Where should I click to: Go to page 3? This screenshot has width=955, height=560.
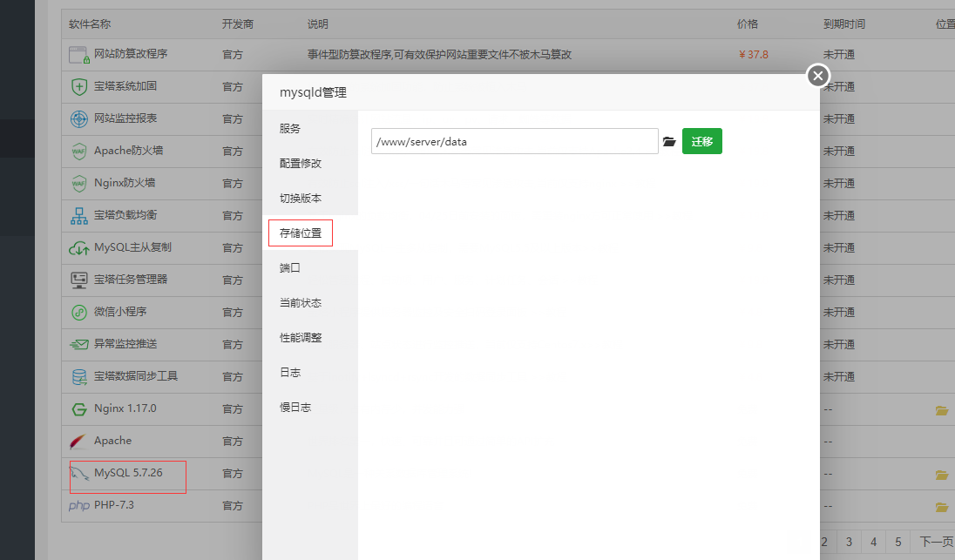[849, 542]
